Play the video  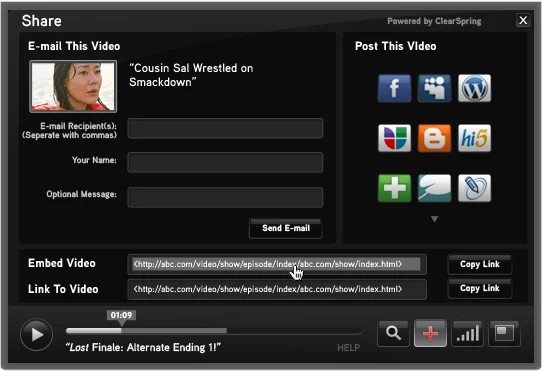[36, 335]
